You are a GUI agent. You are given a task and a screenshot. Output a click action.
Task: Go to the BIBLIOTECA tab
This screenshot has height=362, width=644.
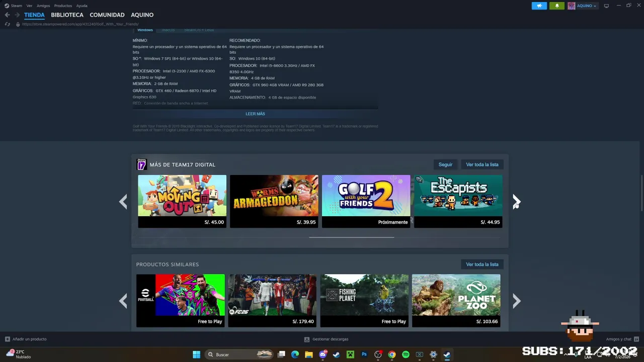(67, 15)
